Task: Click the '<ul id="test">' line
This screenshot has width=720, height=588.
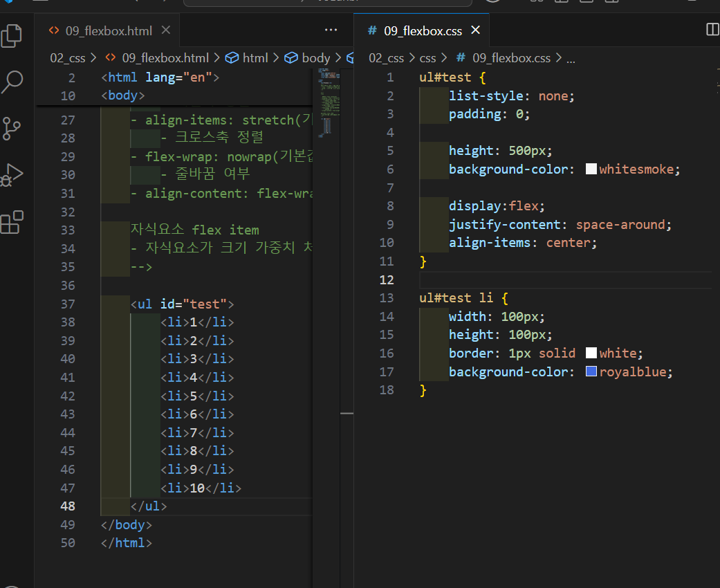Action: 183,304
